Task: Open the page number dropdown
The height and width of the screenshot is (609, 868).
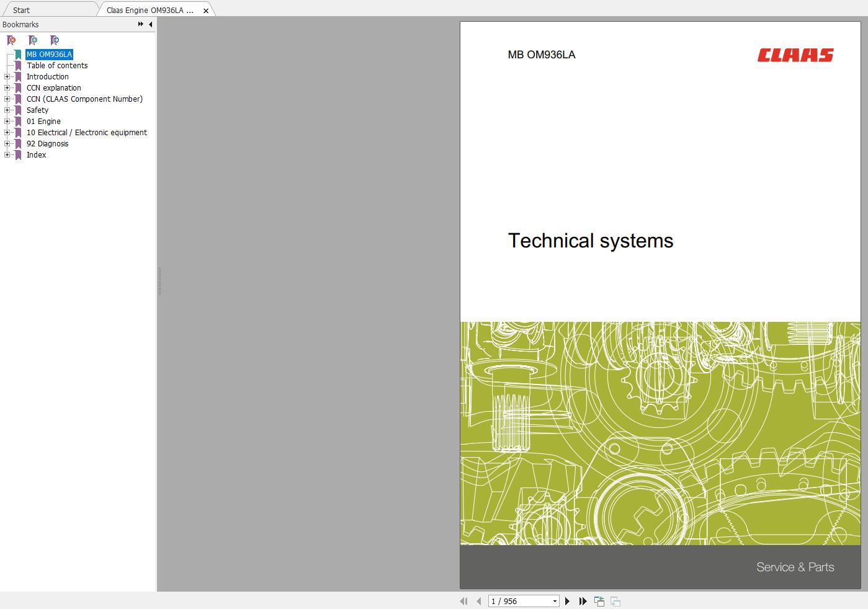Action: pyautogui.click(x=554, y=601)
